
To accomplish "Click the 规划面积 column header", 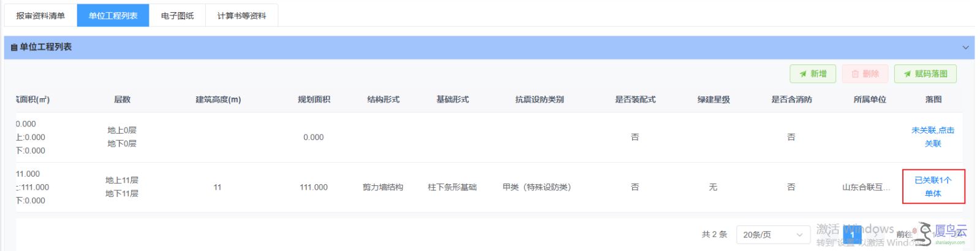I will (x=314, y=99).
